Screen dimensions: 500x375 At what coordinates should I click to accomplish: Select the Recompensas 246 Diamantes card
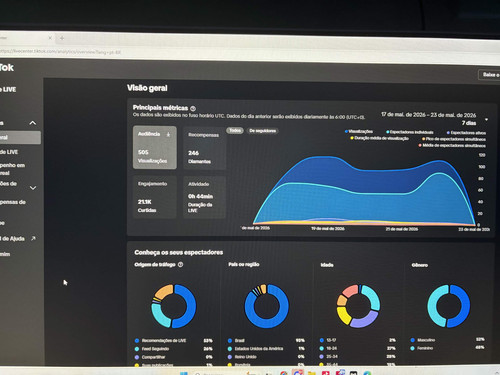(204, 148)
